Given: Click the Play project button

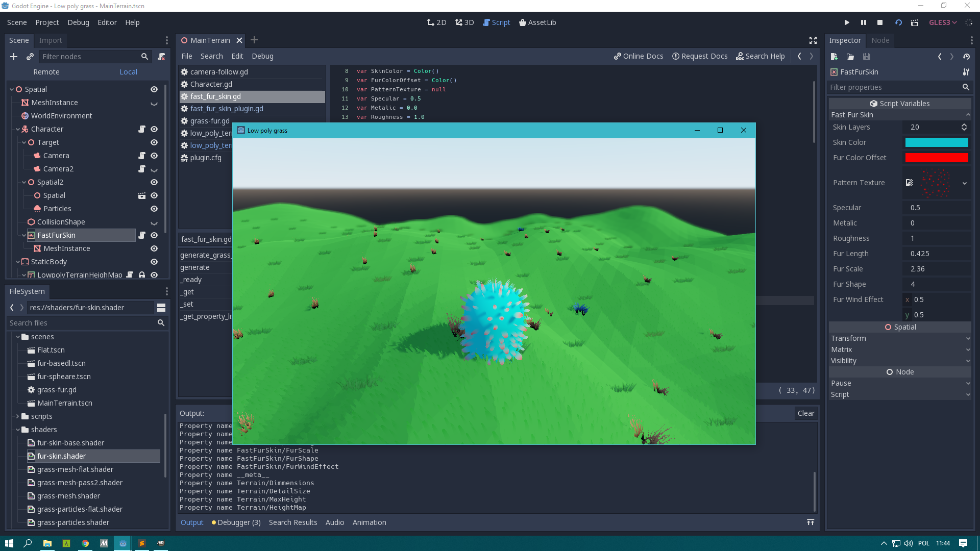Looking at the screenshot, I should point(847,22).
